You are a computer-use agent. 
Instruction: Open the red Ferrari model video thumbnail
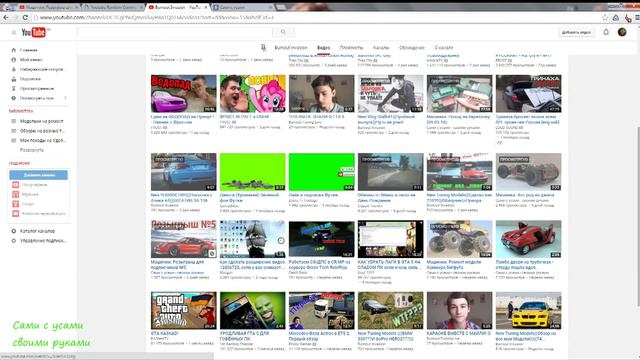(529, 239)
